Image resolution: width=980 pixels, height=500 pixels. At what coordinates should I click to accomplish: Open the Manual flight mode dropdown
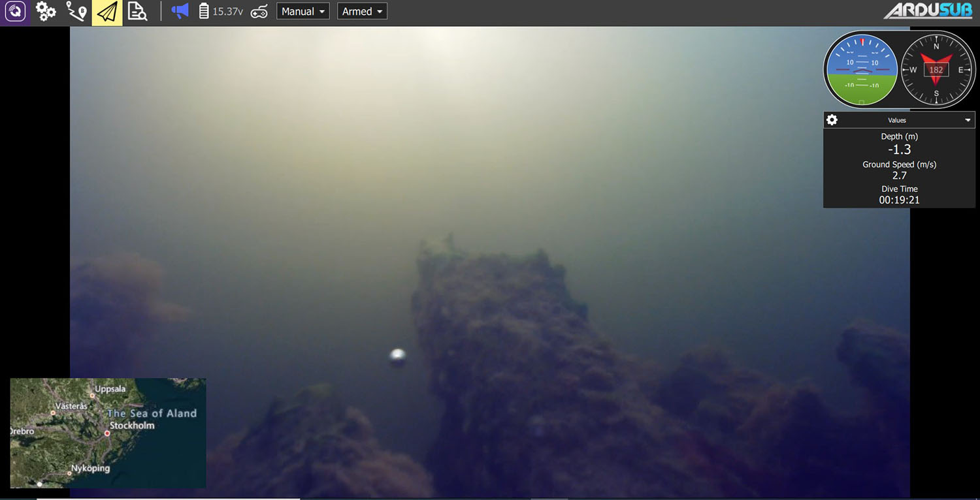pyautogui.click(x=303, y=12)
